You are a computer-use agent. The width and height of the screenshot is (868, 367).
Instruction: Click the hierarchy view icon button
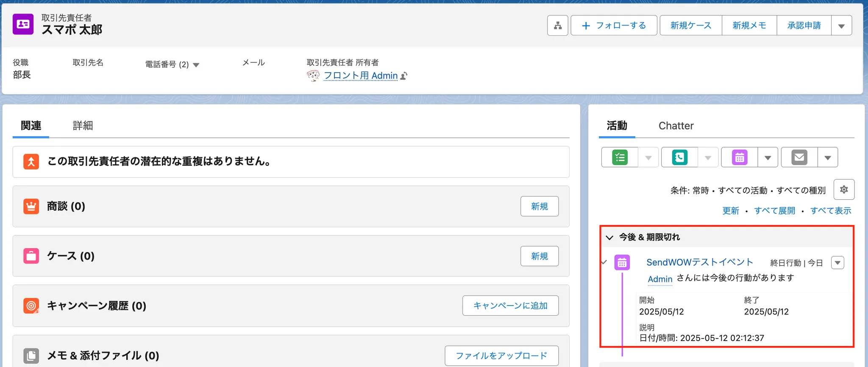tap(557, 25)
